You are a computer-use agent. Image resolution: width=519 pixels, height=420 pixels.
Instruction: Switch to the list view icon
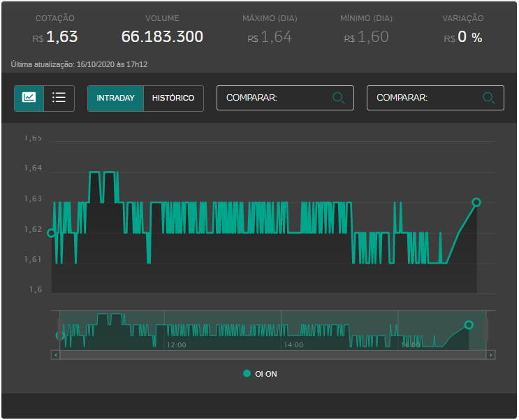(x=59, y=98)
